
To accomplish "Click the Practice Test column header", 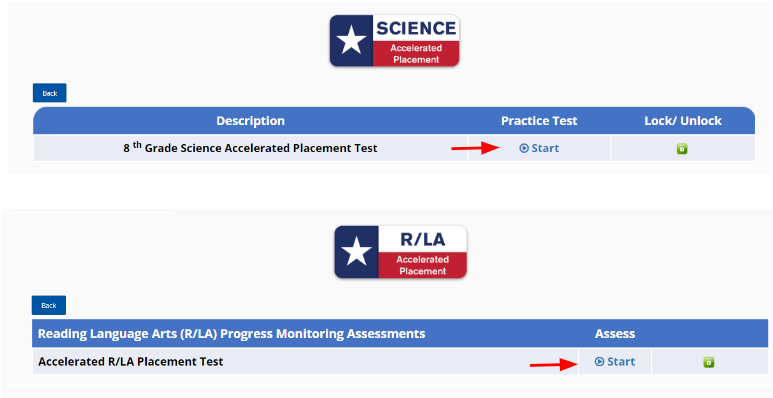I will [539, 121].
